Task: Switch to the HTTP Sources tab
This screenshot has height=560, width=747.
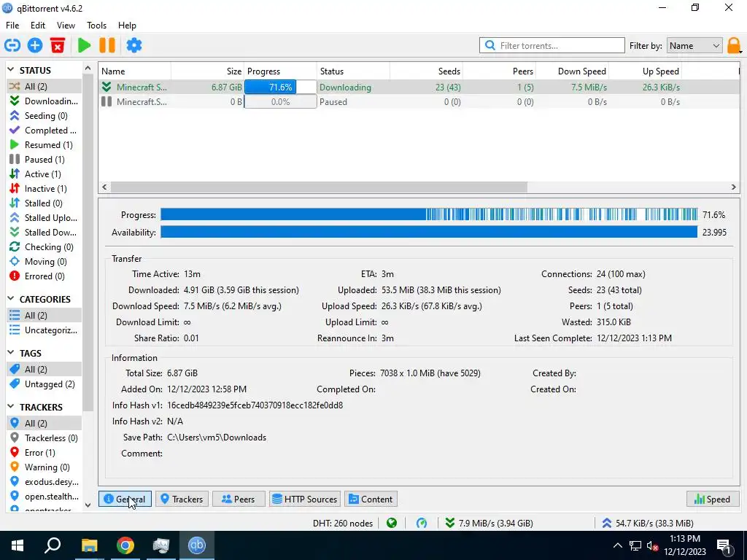Action: (x=305, y=499)
